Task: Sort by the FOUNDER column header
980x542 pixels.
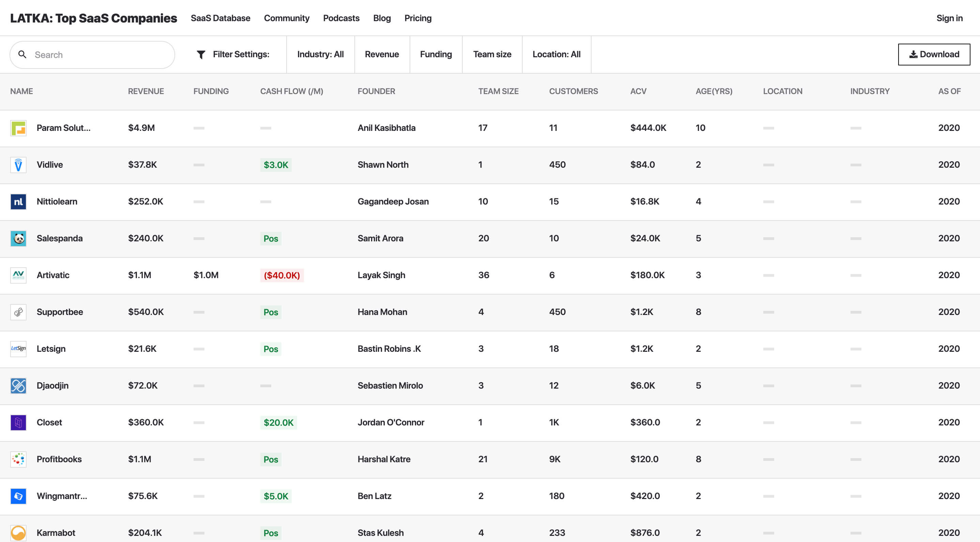Action: [x=377, y=91]
